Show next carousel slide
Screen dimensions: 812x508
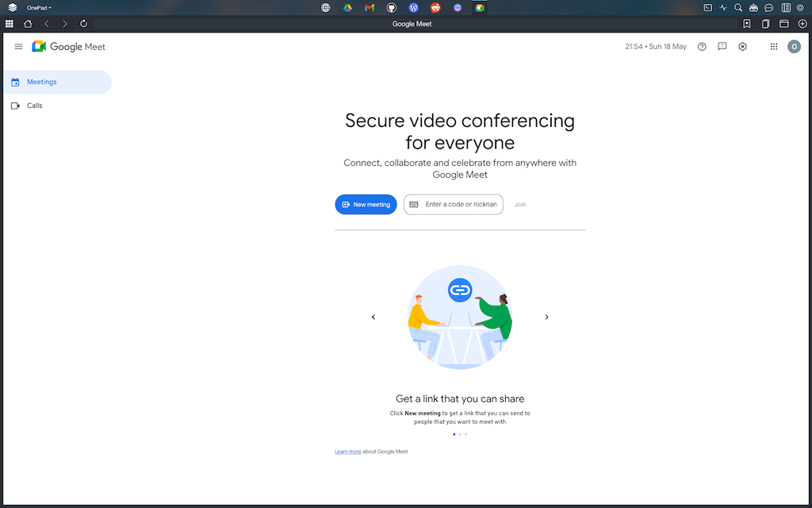tap(546, 317)
